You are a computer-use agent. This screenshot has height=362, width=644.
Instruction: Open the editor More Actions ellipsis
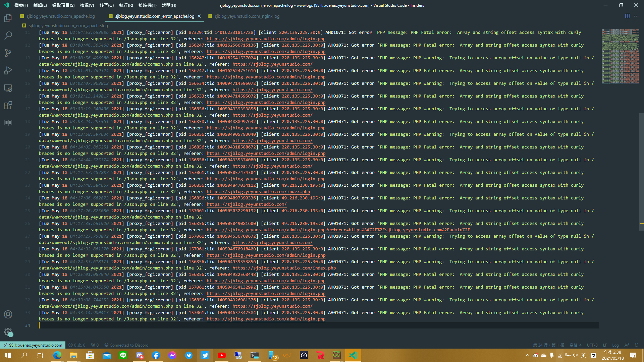pos(636,16)
